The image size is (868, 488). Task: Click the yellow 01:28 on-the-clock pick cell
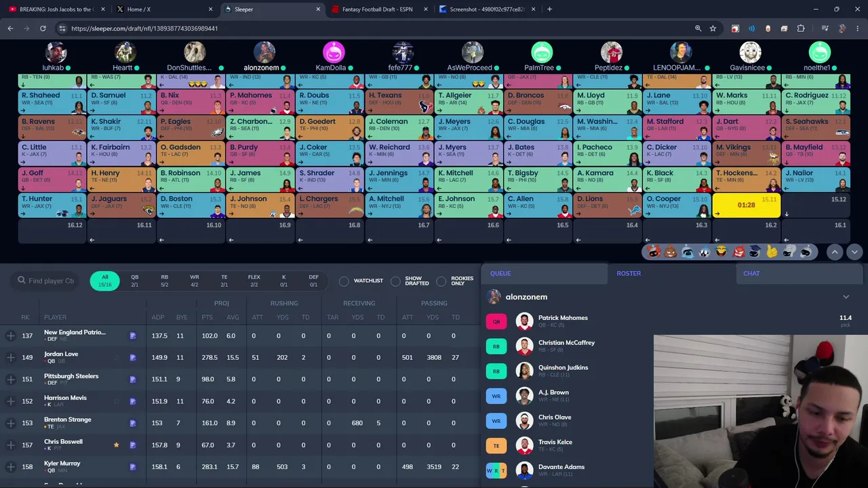tap(747, 205)
